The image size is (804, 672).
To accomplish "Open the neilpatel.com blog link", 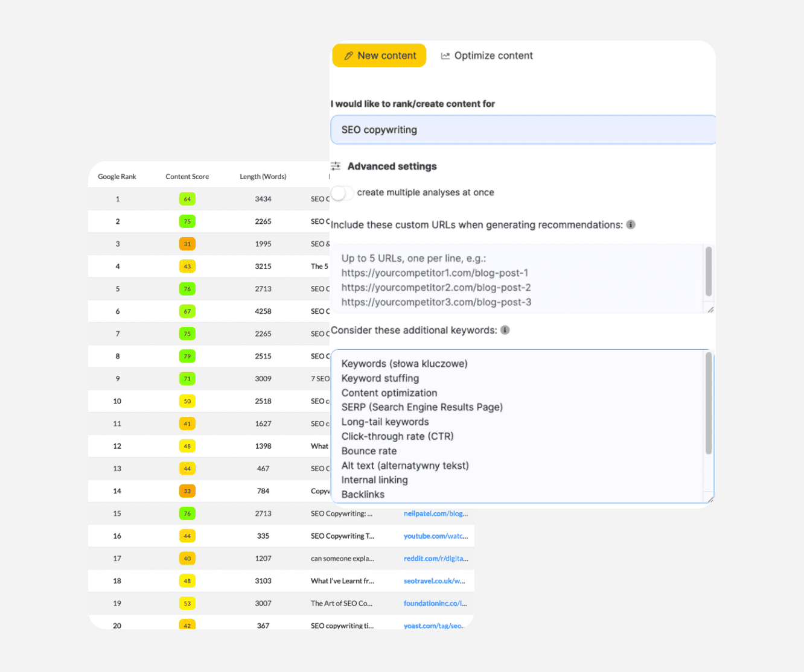I will pos(435,514).
